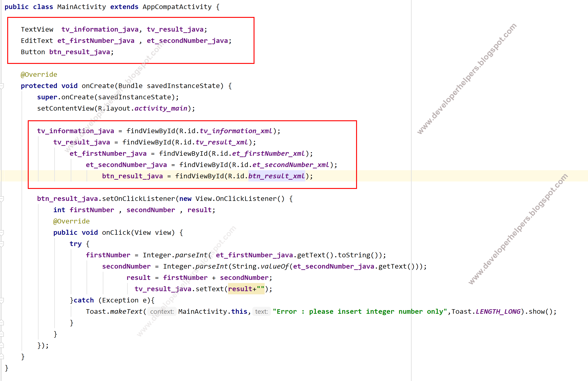Screen dimensions: 588x381
Task: Click the fold-end marker of catch block
Action: [2, 323]
